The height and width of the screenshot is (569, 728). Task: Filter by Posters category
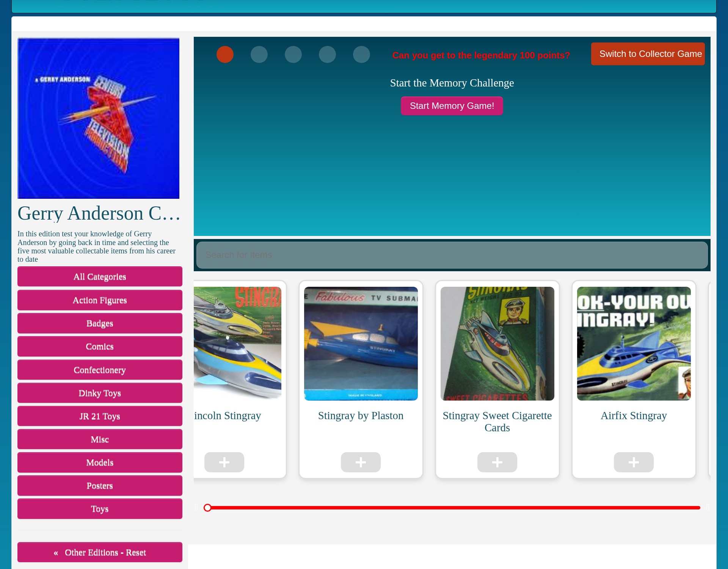pyautogui.click(x=100, y=486)
